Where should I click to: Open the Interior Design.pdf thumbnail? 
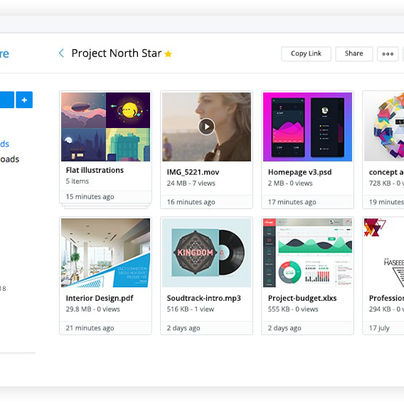(x=106, y=253)
